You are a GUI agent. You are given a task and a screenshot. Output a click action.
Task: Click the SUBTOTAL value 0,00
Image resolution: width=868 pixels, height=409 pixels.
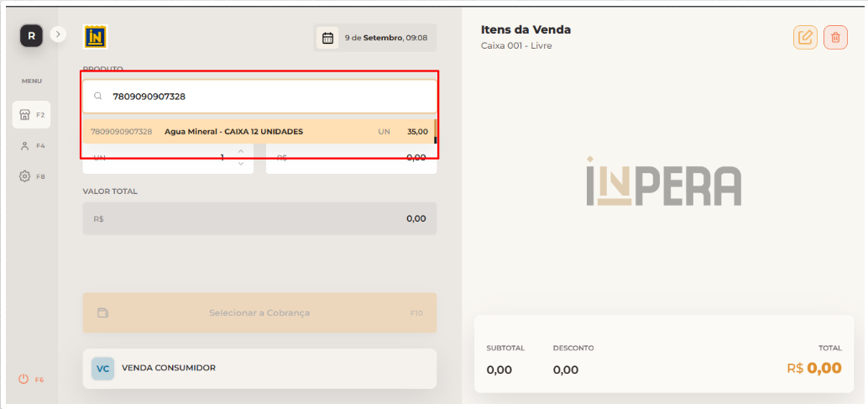(x=499, y=370)
